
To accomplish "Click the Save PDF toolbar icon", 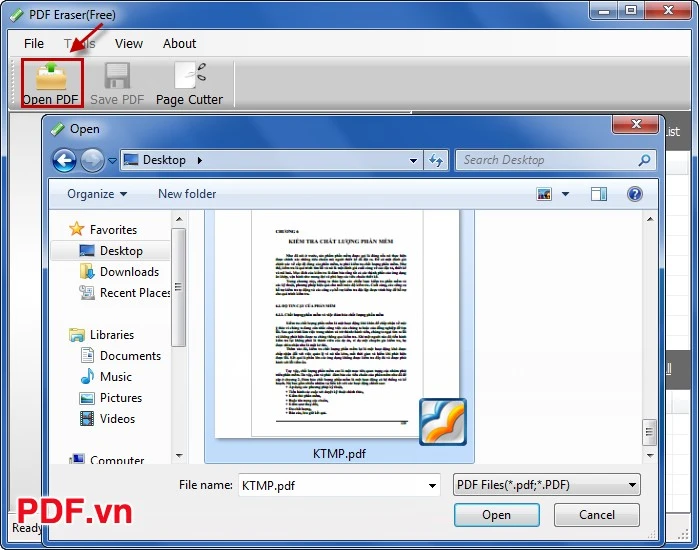I will 117,83.
